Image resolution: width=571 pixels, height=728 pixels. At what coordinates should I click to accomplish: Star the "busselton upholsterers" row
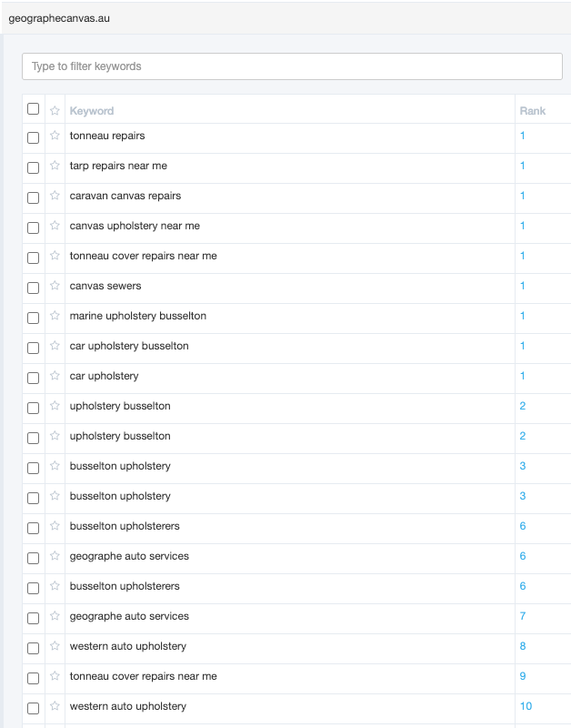pos(54,526)
